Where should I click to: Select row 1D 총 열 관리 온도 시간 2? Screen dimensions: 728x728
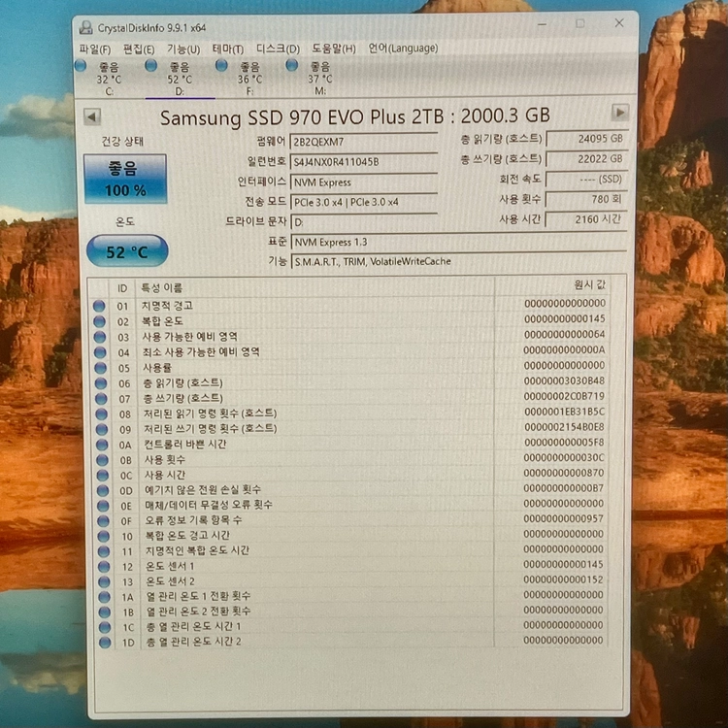[353, 642]
